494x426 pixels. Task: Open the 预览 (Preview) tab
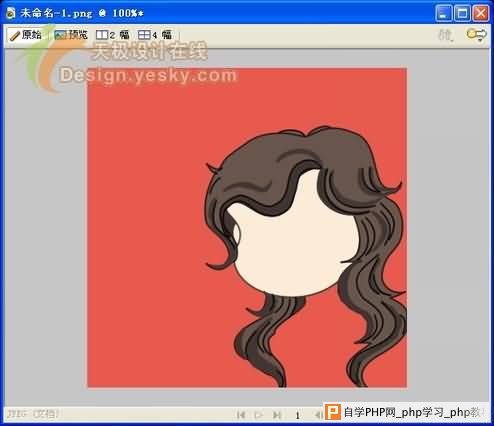click(x=71, y=35)
